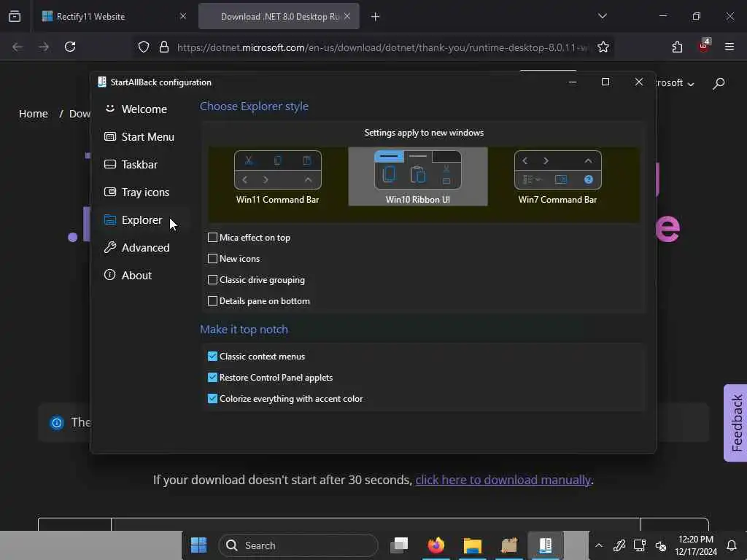Open File Explorer from the taskbar
Viewport: 747px width, 560px height.
pos(472,545)
